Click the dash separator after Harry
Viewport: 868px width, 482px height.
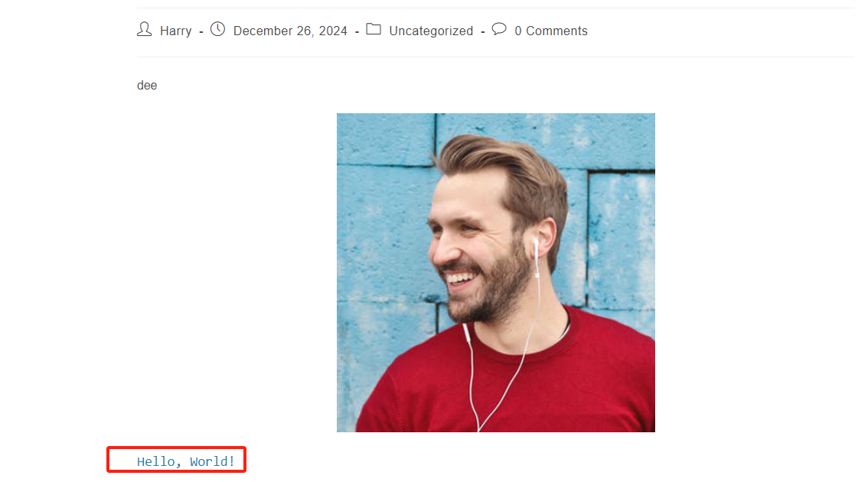pos(201,32)
